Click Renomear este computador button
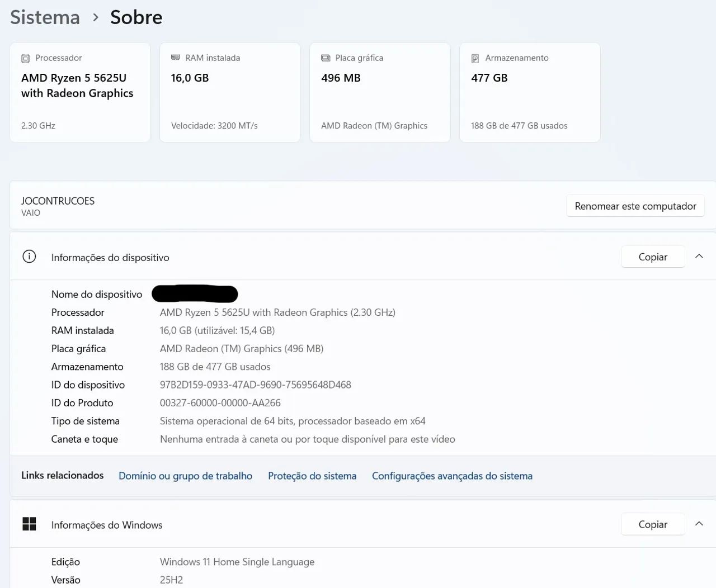The image size is (716, 588). click(635, 206)
